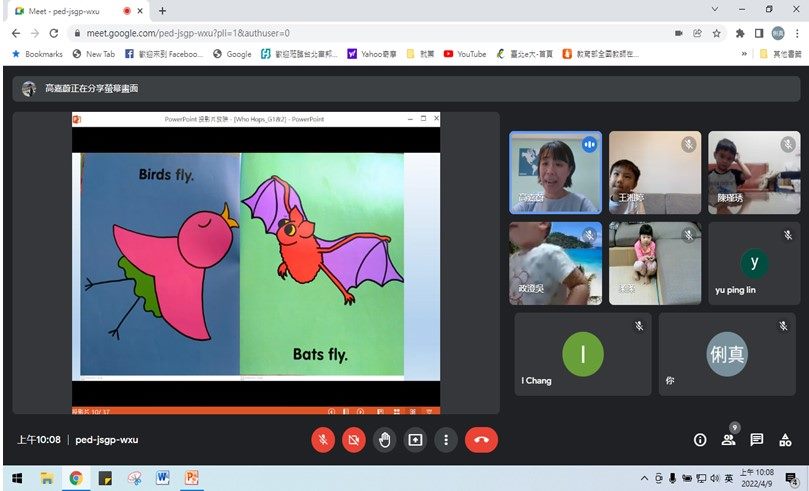
Task: Expand hidden bookmarks with double chevron
Action: coord(743,54)
